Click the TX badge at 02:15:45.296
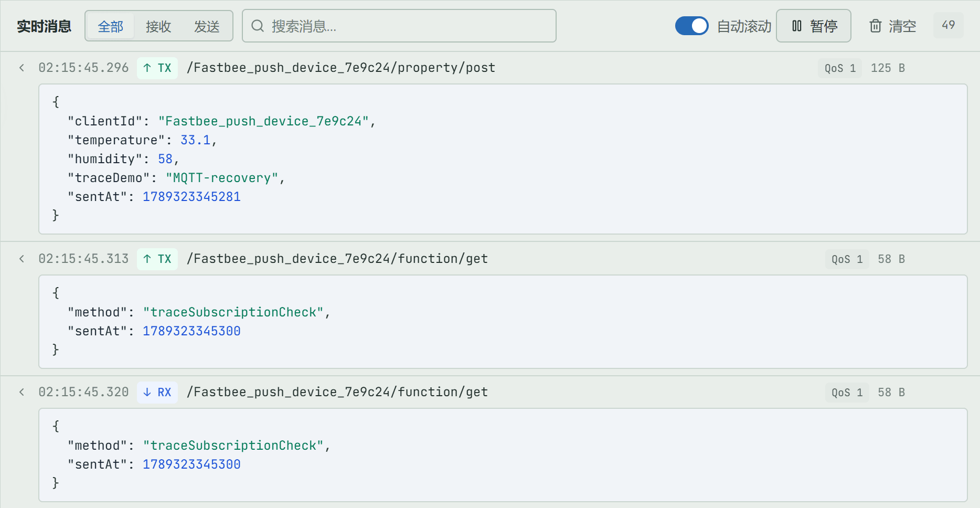Screen dimensions: 980x508 [x=157, y=68]
